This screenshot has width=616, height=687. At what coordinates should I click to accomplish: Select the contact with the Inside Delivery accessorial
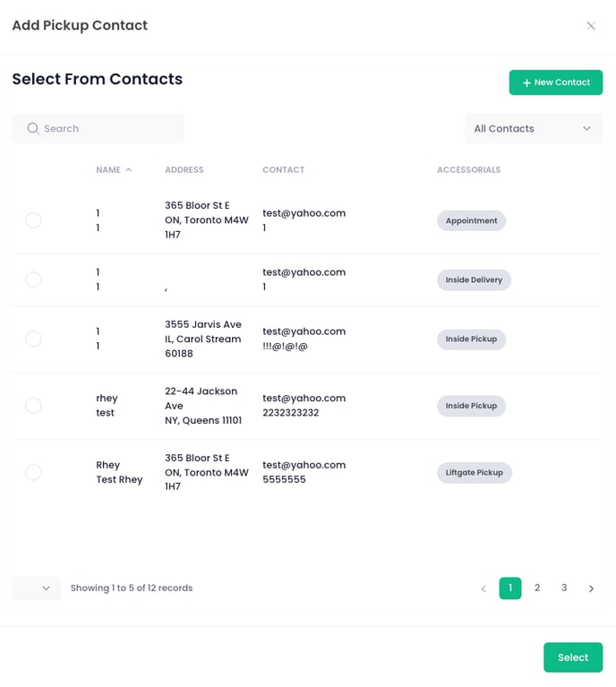(33, 279)
